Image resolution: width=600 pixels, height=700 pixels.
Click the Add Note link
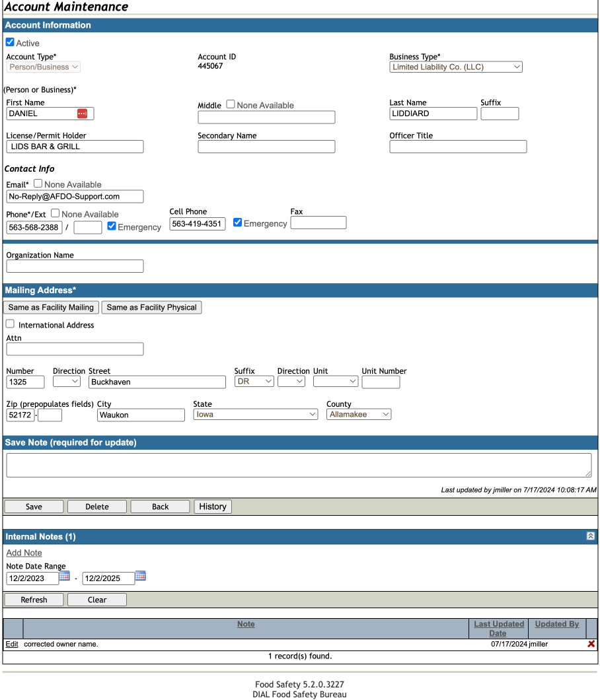point(24,553)
